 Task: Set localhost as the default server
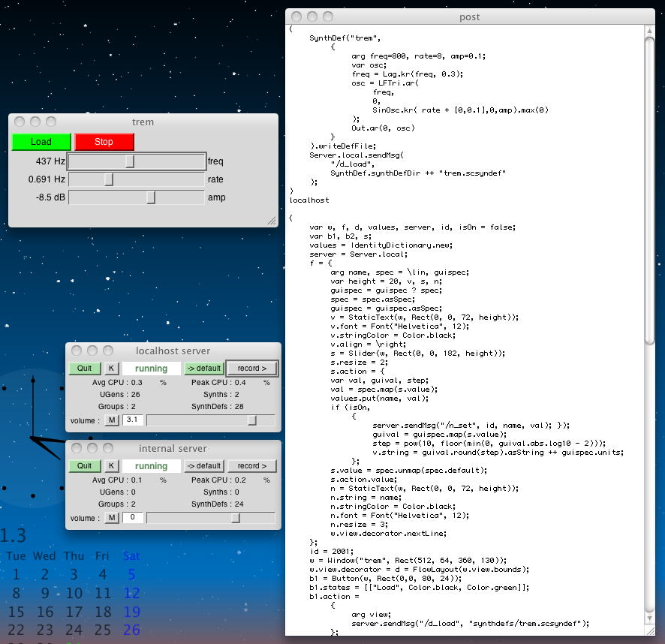tap(204, 369)
